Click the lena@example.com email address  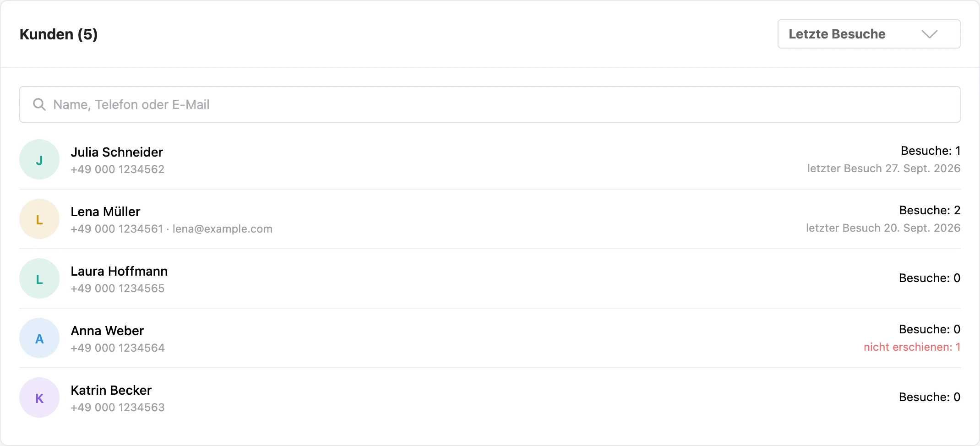223,229
